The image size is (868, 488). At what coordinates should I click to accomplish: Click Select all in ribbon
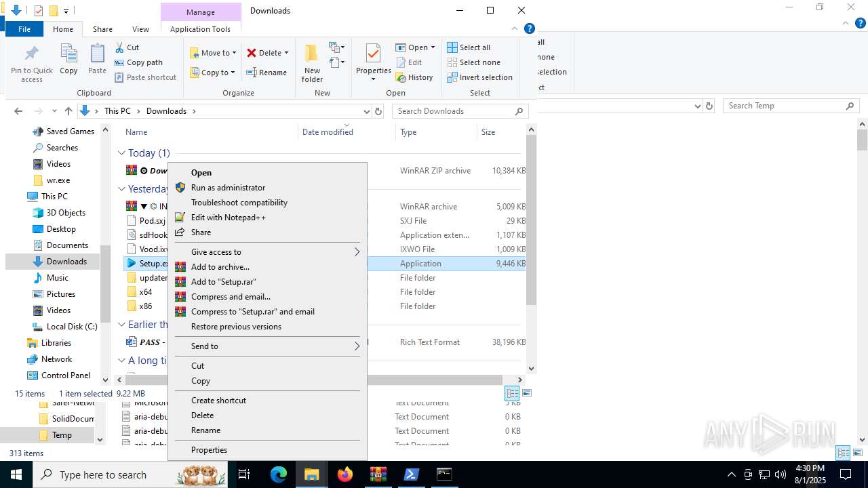(469, 47)
